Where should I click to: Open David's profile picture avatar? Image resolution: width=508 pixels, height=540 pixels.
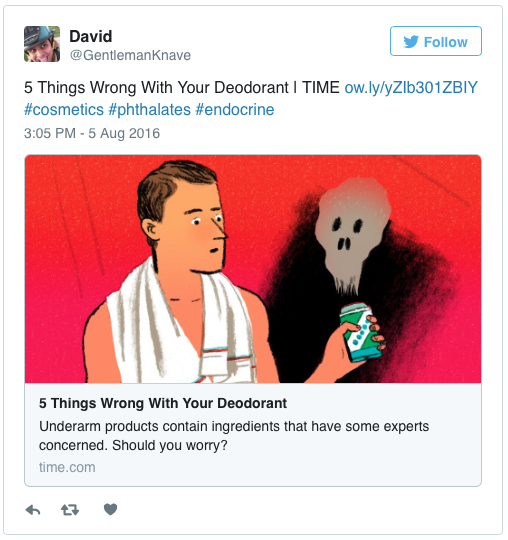tap(42, 44)
